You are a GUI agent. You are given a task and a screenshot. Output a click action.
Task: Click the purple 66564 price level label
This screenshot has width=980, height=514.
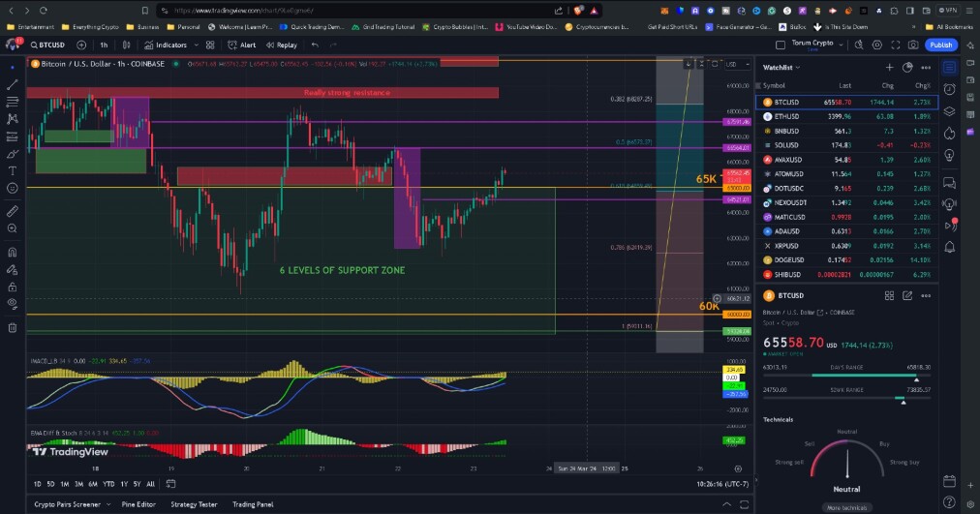coord(737,148)
